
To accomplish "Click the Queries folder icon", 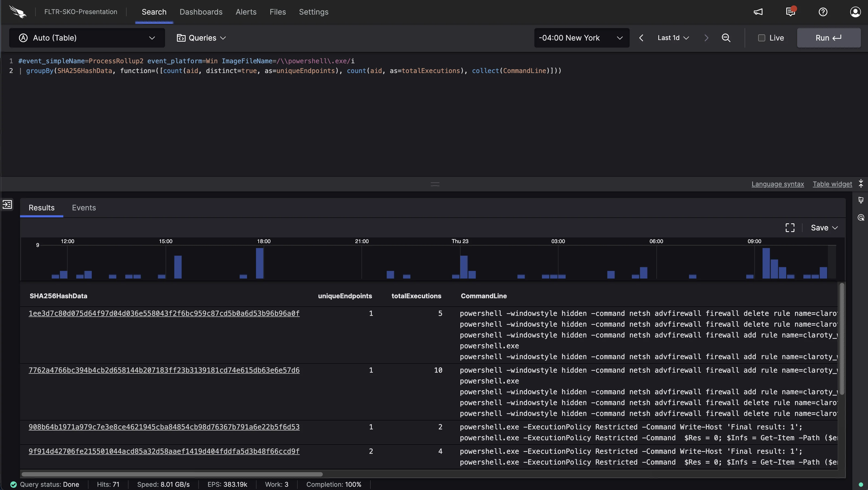I will click(181, 38).
